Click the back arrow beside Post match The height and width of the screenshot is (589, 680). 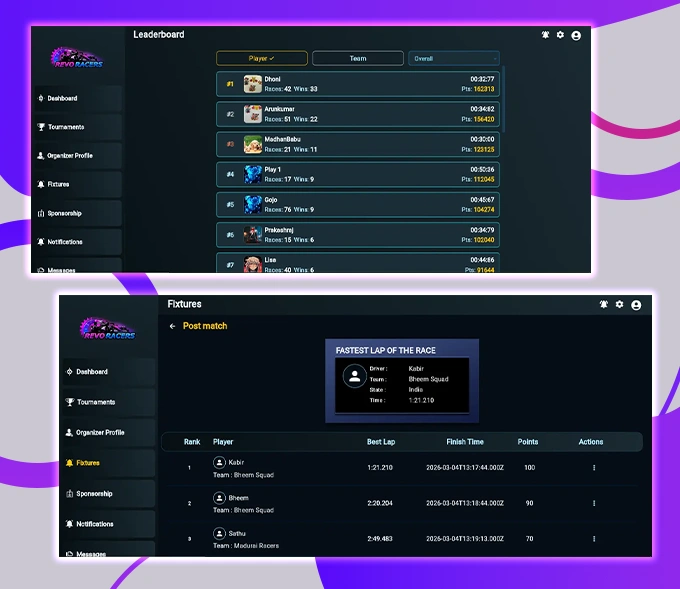point(172,326)
